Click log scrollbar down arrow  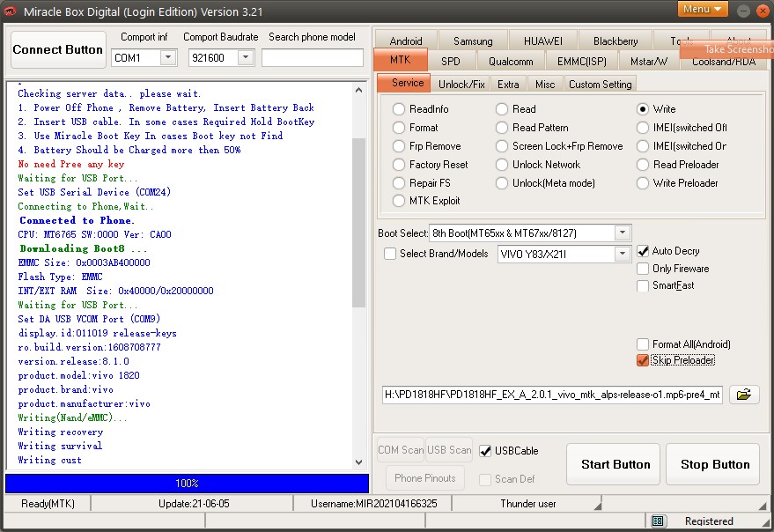tap(359, 462)
